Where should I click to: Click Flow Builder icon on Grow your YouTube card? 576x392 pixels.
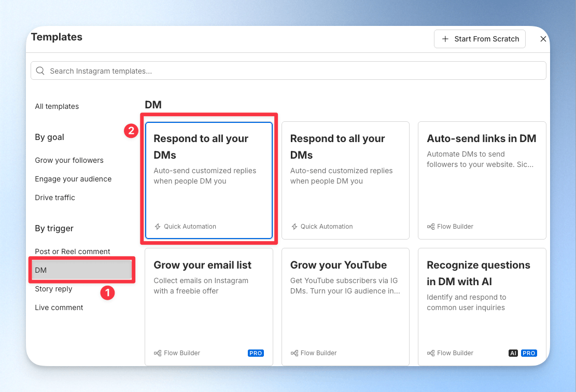click(x=294, y=353)
